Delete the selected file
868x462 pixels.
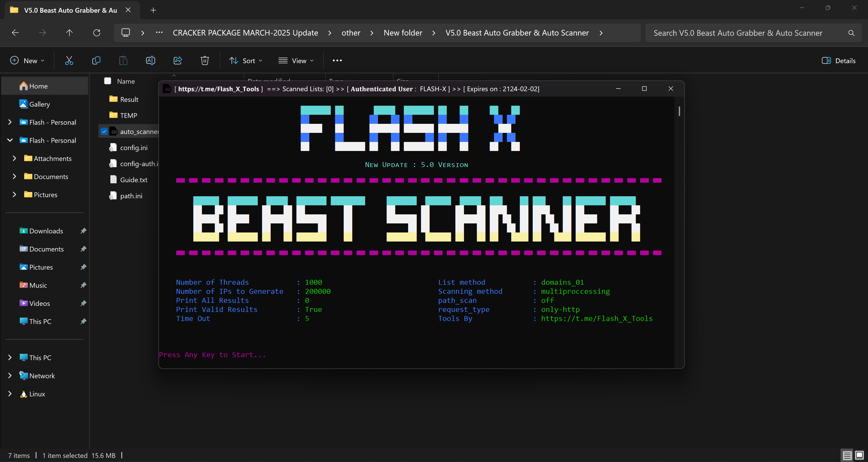205,60
